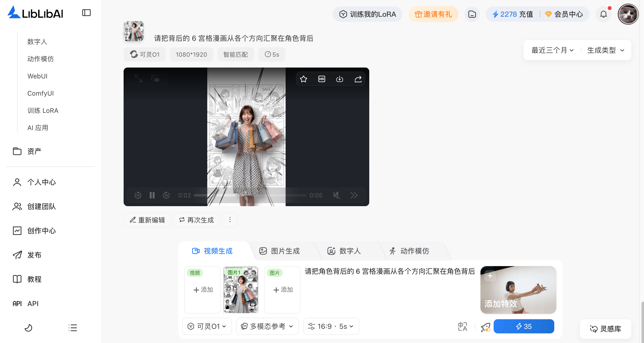644x343 pixels.
Task: Open the cloud assets folder in the top bar
Action: (x=472, y=14)
